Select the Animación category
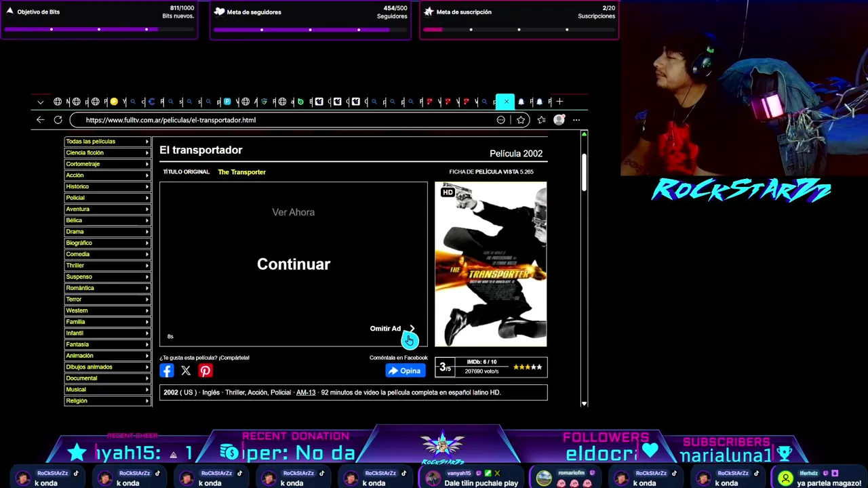This screenshot has height=488, width=868. [107, 356]
